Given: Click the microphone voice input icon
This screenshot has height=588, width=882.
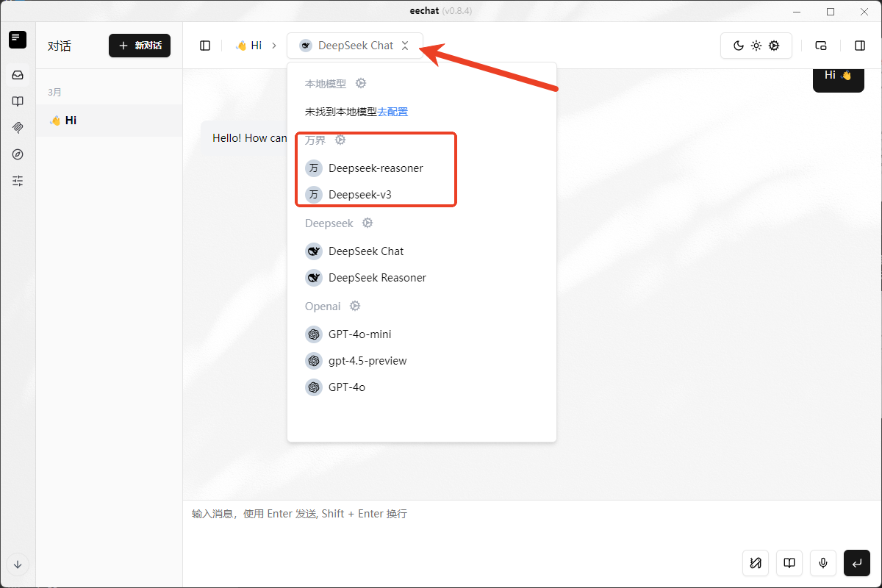Looking at the screenshot, I should [823, 563].
